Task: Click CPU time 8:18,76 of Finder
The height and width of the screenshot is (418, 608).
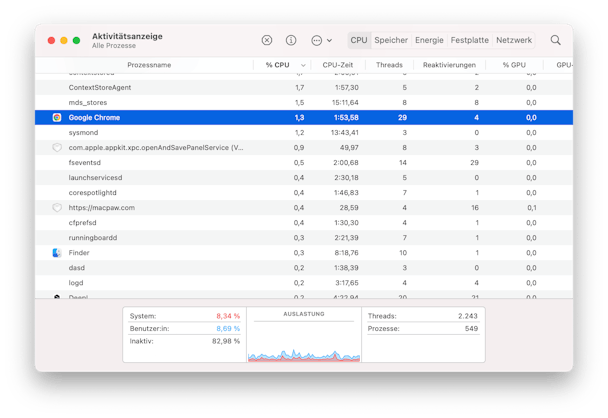Action: tap(346, 253)
